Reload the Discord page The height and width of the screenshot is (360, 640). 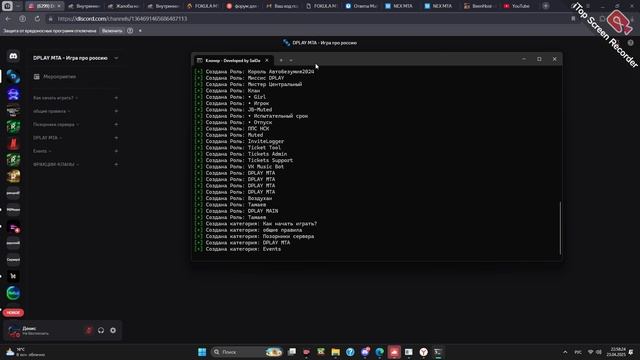(37, 19)
